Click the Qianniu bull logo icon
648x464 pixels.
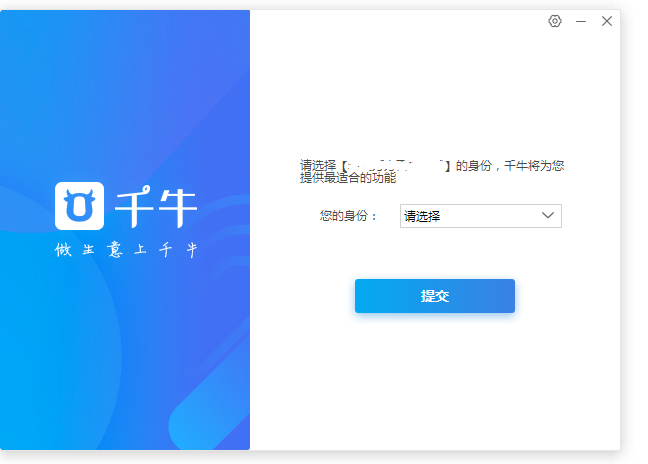(79, 206)
